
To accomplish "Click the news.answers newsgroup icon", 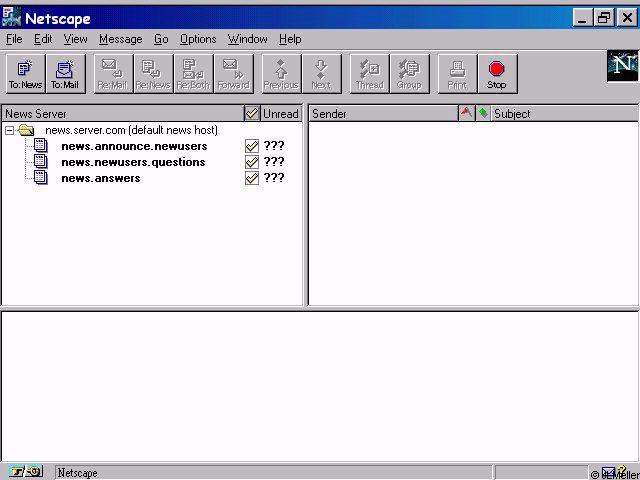I will [40, 178].
